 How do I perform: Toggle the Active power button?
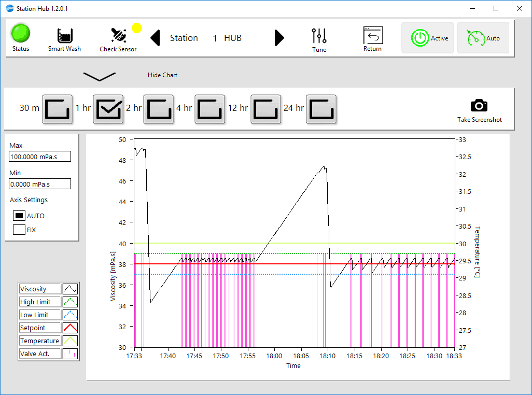[427, 38]
